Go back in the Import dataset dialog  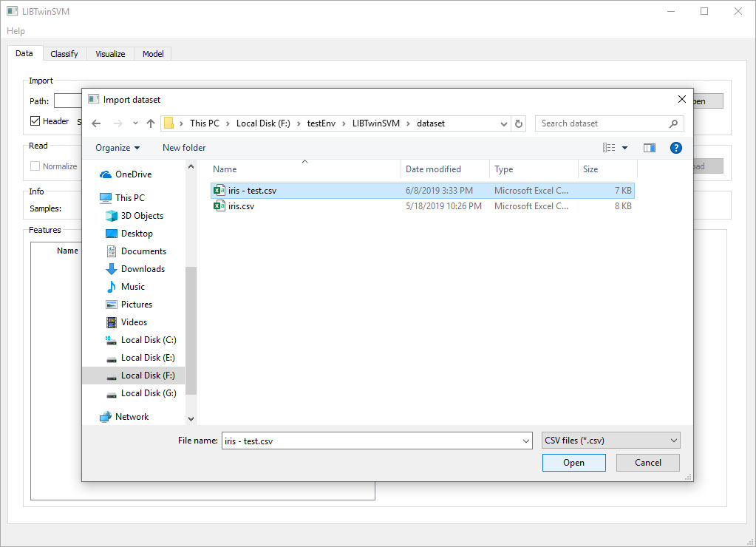96,123
